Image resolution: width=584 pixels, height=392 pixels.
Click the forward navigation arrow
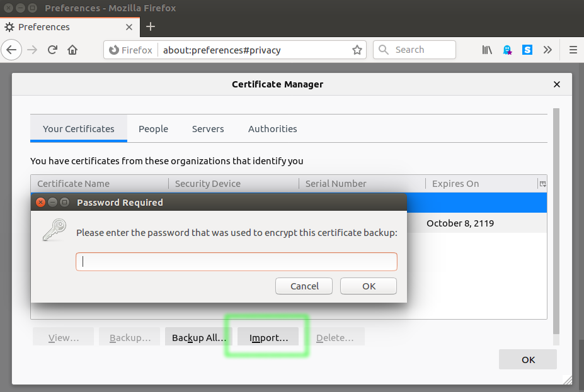point(31,50)
